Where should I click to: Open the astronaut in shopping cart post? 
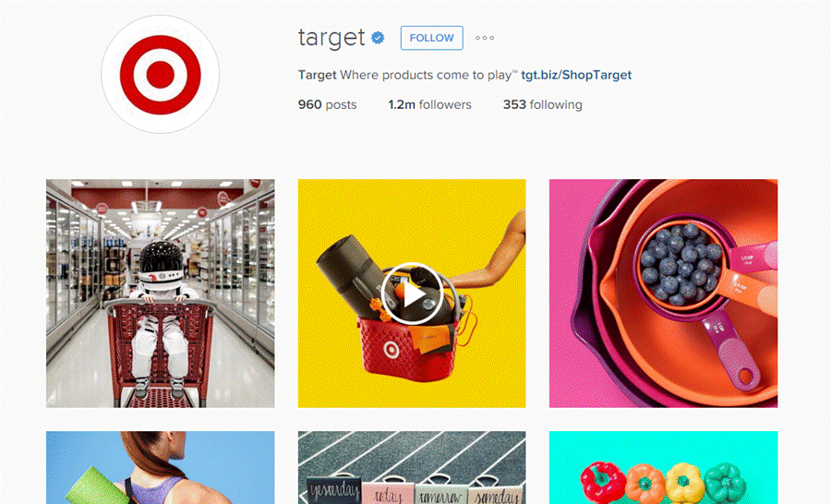point(160,293)
